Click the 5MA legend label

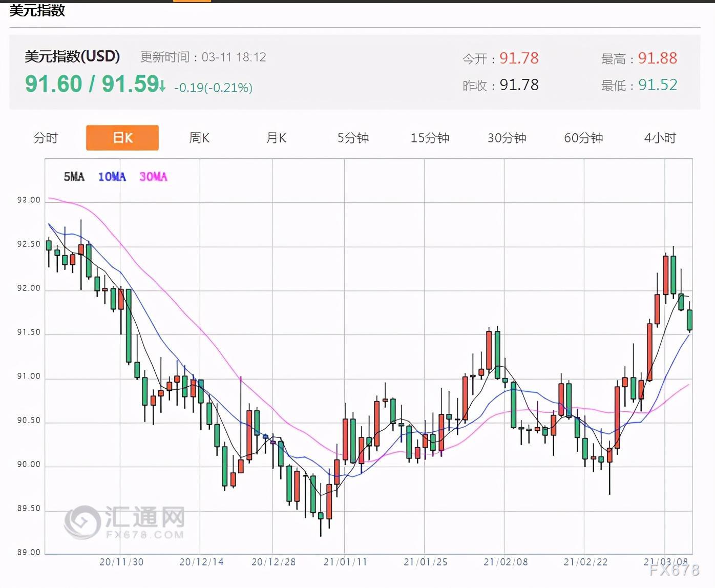(x=74, y=177)
